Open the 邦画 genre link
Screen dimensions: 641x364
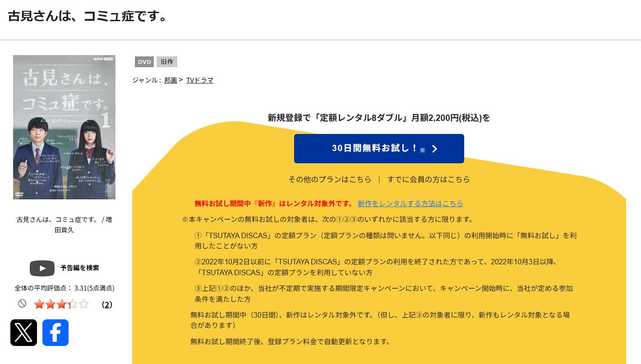pos(171,80)
